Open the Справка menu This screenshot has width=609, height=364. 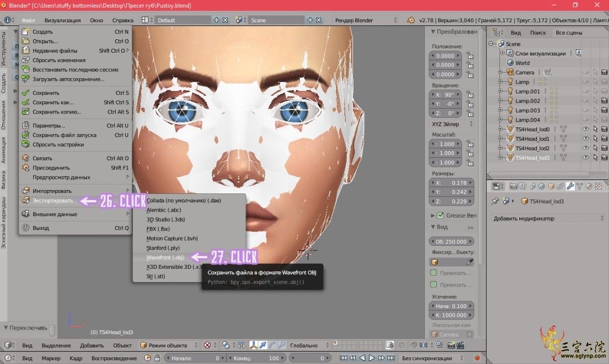click(122, 20)
